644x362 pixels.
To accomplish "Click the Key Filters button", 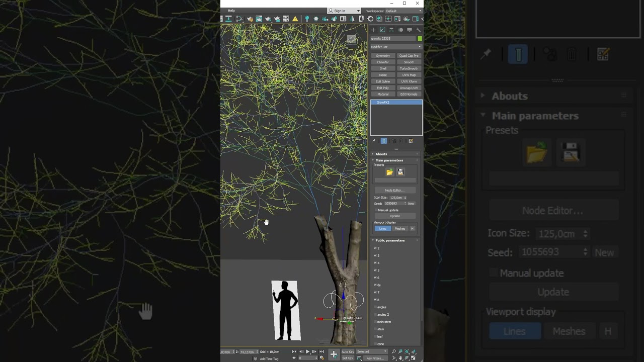I will 375,358.
